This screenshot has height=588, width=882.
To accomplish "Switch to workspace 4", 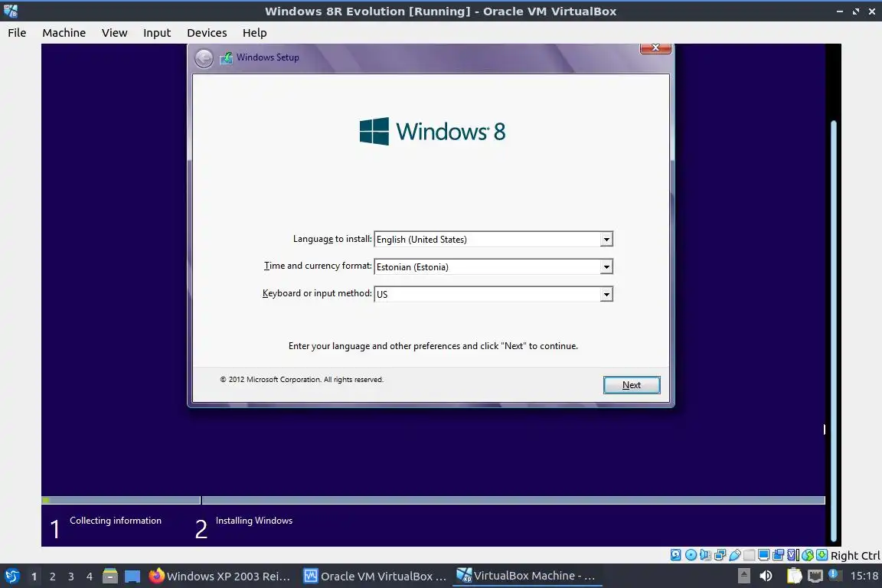I will click(x=90, y=577).
